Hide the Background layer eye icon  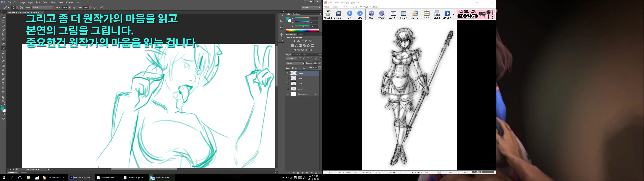click(x=287, y=94)
